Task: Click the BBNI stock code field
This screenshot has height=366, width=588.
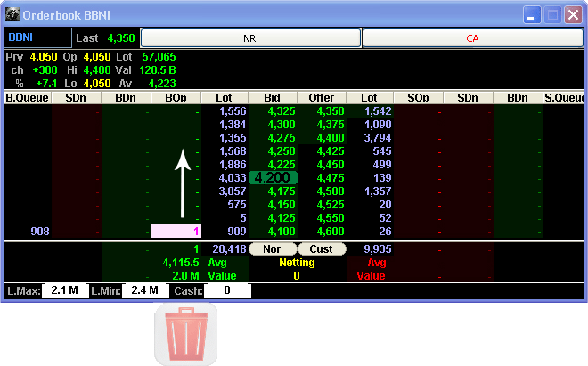Action: pyautogui.click(x=38, y=38)
